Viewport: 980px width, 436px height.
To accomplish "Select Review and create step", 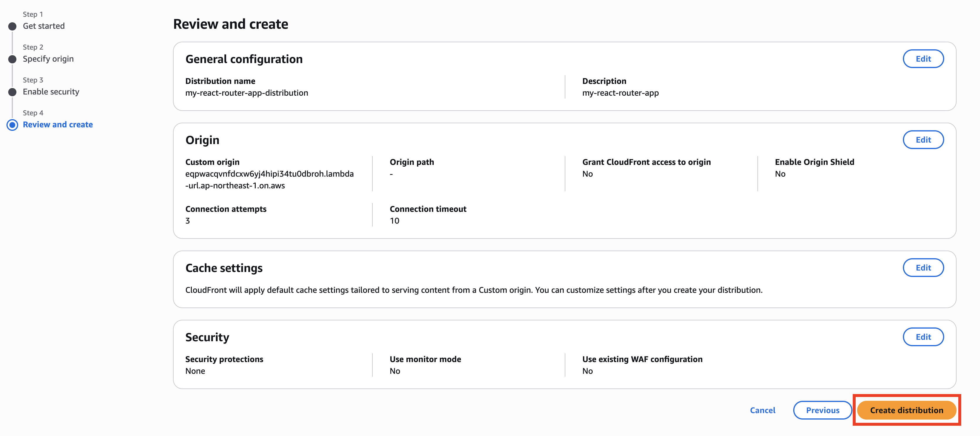I will [x=58, y=124].
